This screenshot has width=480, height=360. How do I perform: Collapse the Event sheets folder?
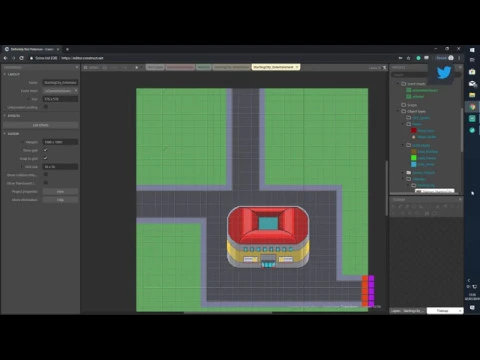click(398, 84)
